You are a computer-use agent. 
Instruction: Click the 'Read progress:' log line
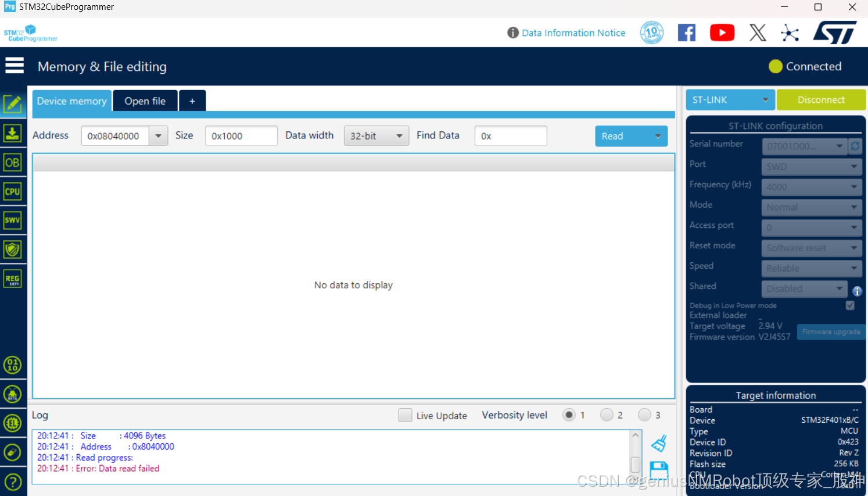(x=85, y=458)
